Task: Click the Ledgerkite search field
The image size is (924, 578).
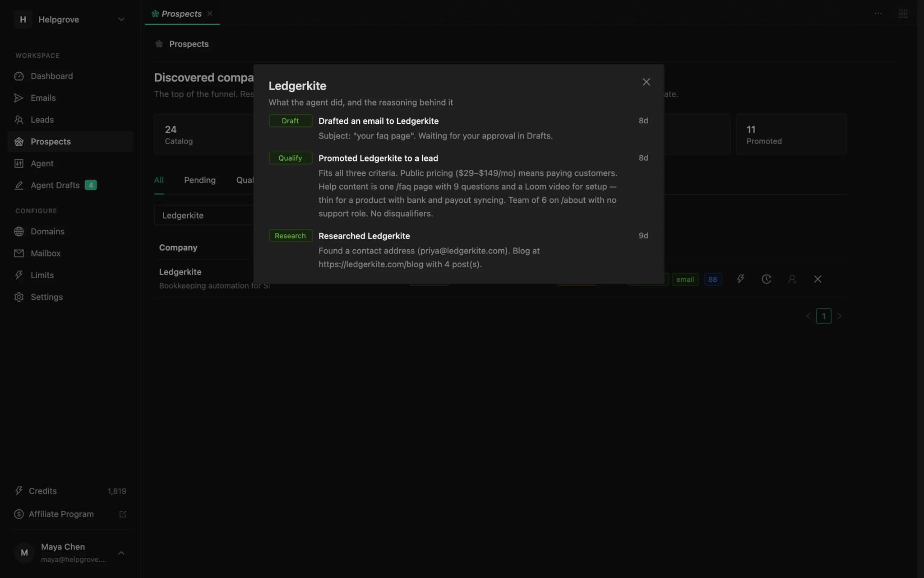Action: coord(204,215)
